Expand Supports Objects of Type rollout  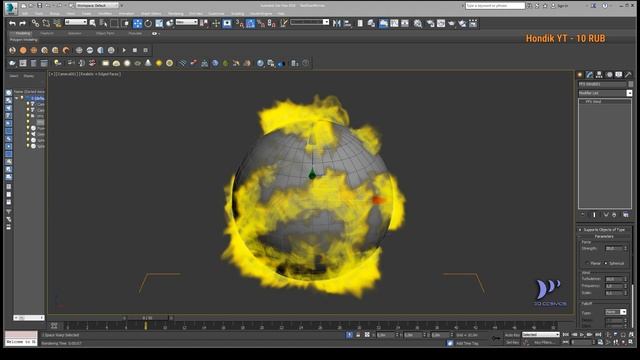click(x=604, y=230)
